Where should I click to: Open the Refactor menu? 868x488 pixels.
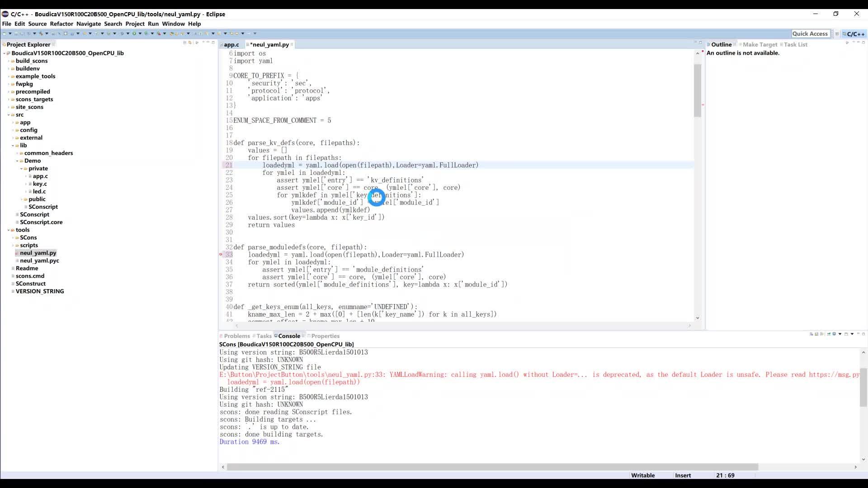(x=61, y=23)
